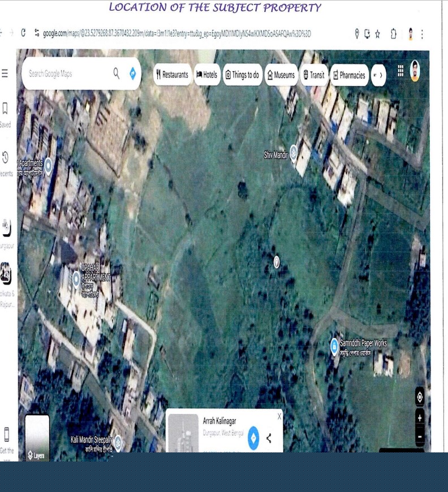Viewport: 448px width, 492px height.
Task: Click the Arrah Kalinagar card title
Action: pos(219,421)
